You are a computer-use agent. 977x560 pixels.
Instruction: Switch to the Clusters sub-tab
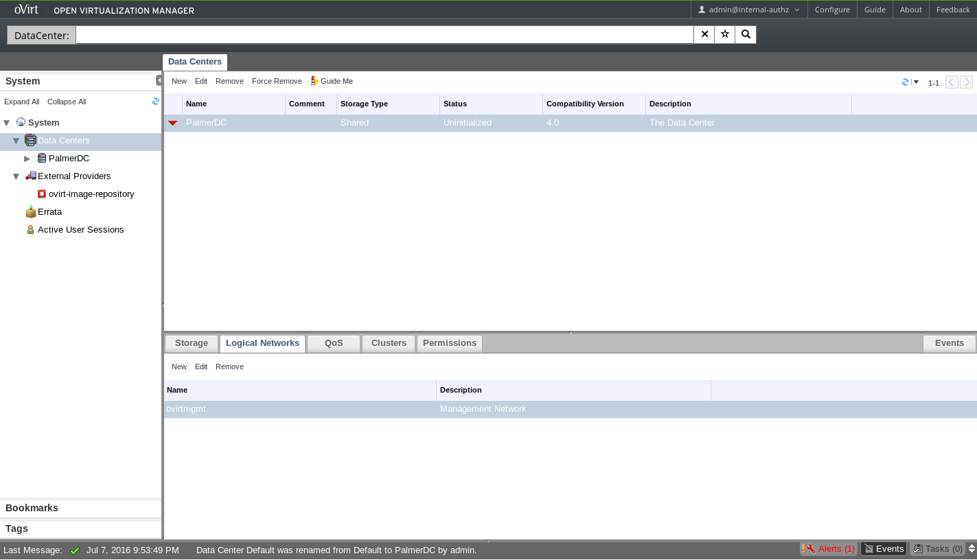click(x=389, y=343)
